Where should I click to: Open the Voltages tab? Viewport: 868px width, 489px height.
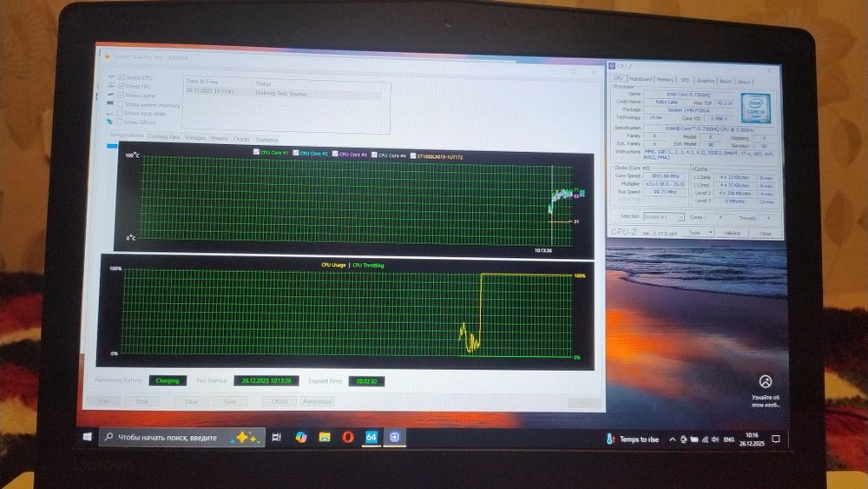195,137
